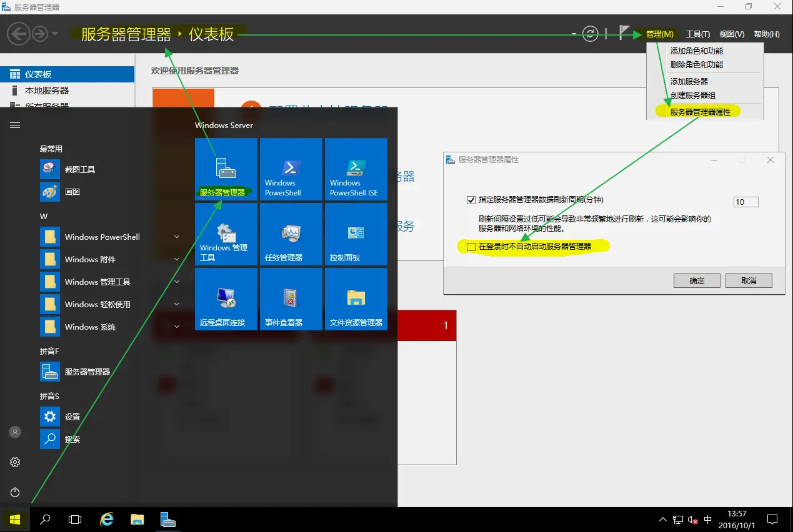Open 截图工具 from most used list
793x532 pixels.
click(x=111, y=169)
